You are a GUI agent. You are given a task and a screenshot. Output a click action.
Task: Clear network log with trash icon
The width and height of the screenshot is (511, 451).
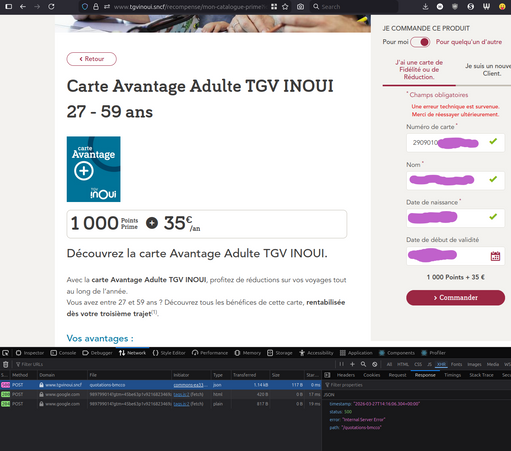[x=6, y=364]
